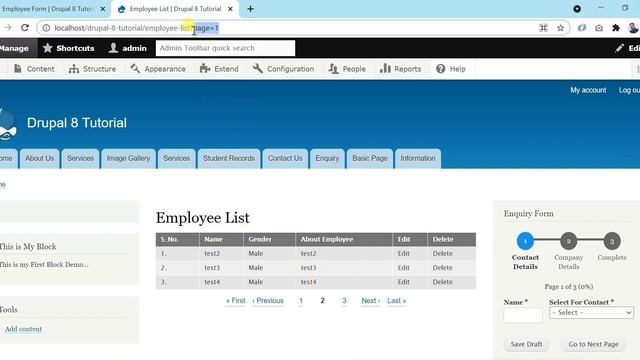Go to the First pager link
This screenshot has height=360, width=640.
pyautogui.click(x=236, y=301)
